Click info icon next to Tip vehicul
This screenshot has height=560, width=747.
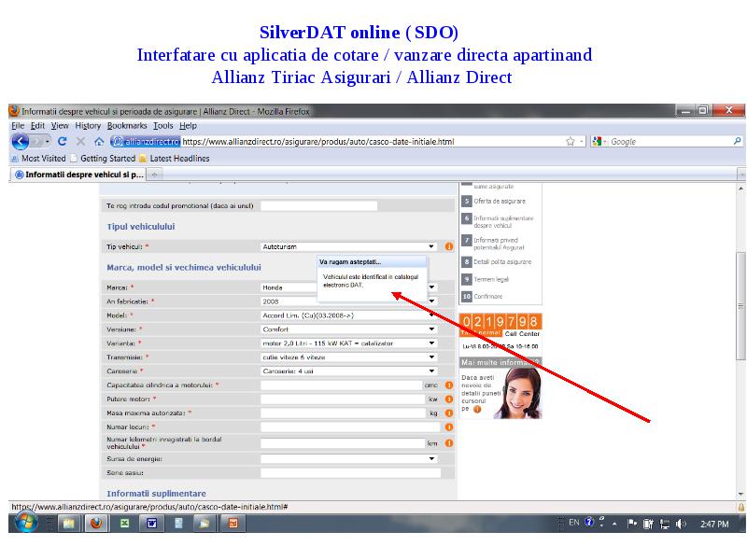[x=449, y=246]
